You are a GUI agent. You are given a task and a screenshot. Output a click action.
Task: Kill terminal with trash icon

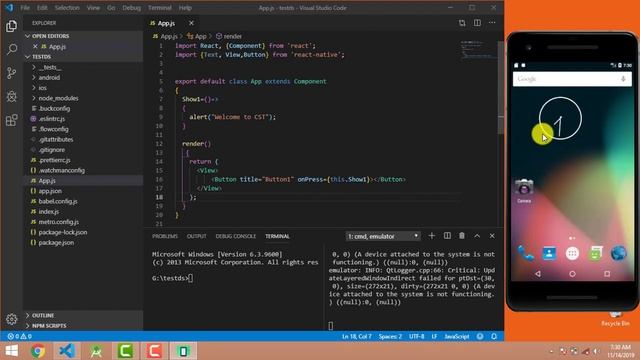click(x=462, y=236)
